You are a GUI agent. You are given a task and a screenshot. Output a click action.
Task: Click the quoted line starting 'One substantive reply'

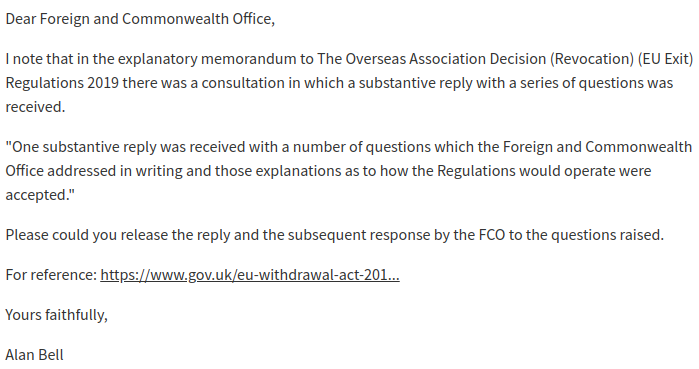coord(349,147)
